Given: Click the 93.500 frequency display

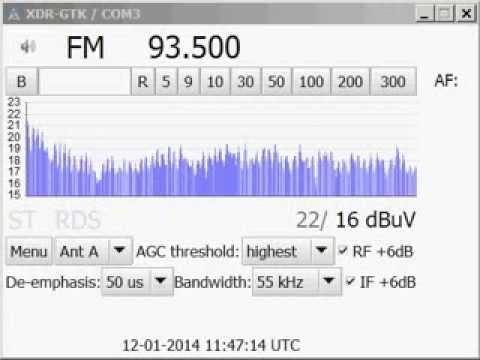Looking at the screenshot, I should (x=194, y=47).
